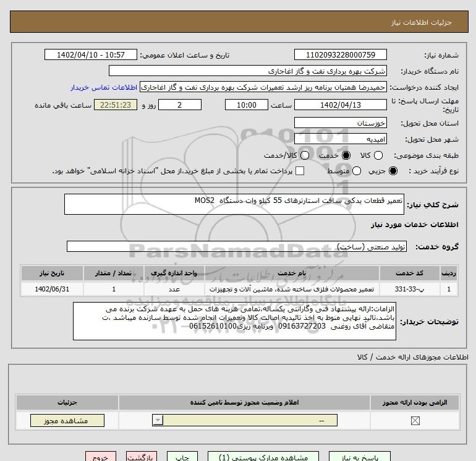Click the general description text area
This screenshot has width=476, height=461.
click(x=234, y=204)
